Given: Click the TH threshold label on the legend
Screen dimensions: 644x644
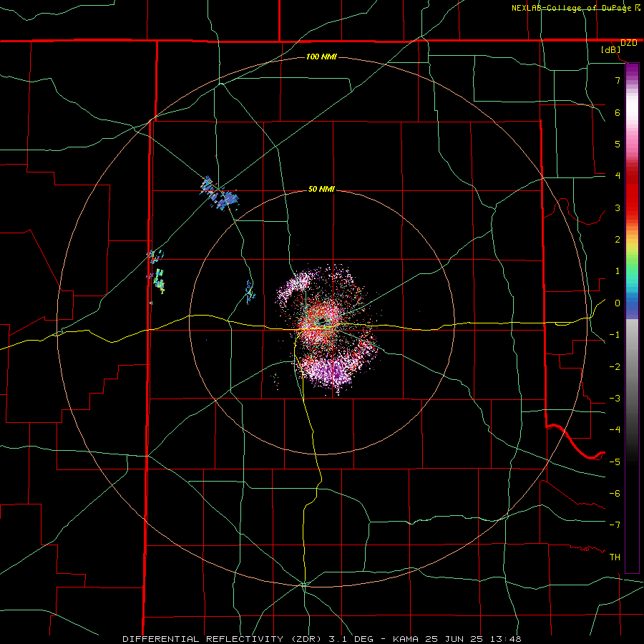Looking at the screenshot, I should 615,557.
